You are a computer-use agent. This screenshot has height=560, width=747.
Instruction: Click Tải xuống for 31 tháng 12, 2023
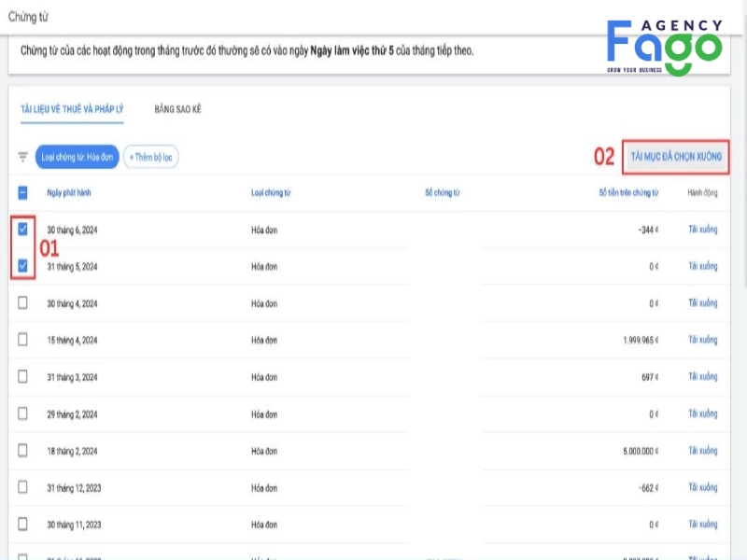[702, 487]
